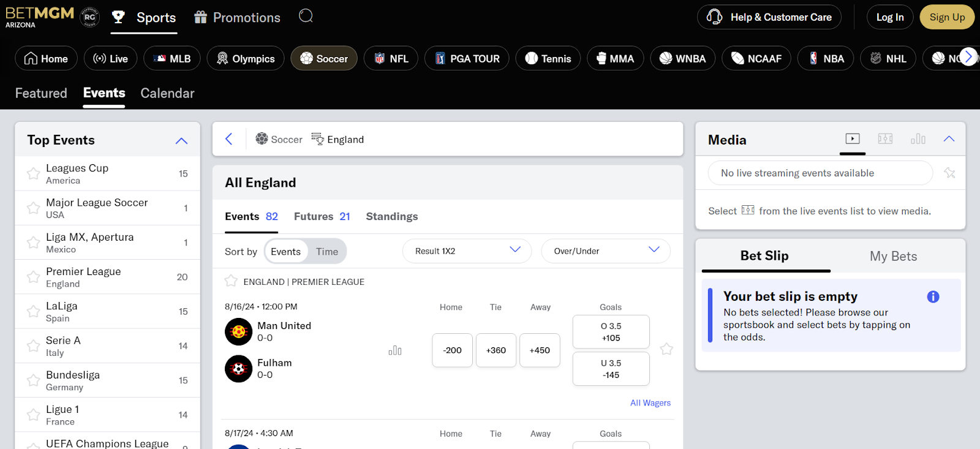
Task: Select the Media statistics bars icon
Action: pyautogui.click(x=918, y=139)
